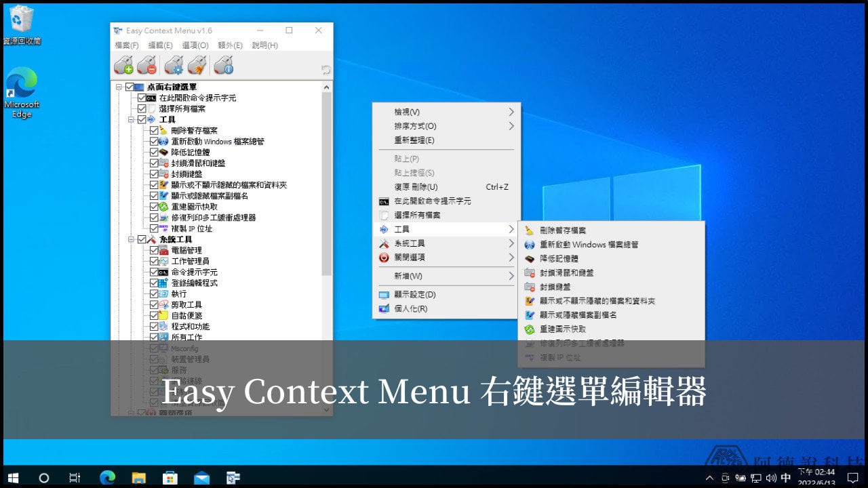868x488 pixels.
Task: Uncheck the 封鎖鍵盤 checkbox
Action: tap(154, 174)
